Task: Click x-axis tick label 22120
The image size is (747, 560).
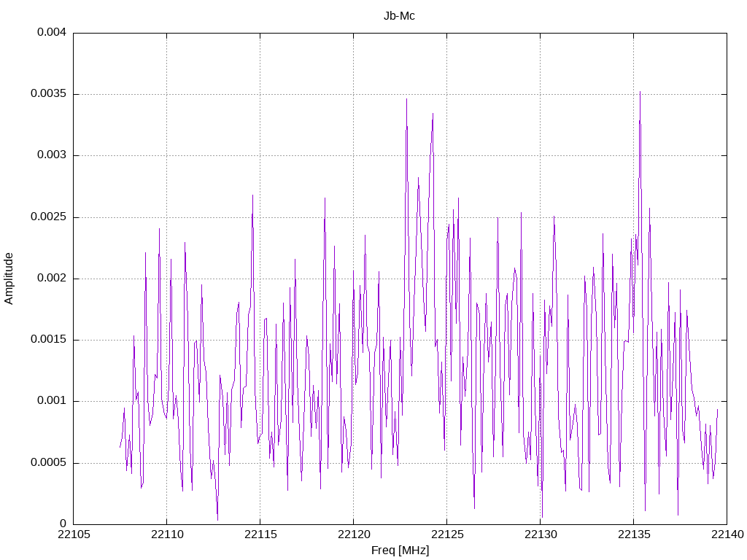Action: pos(354,534)
